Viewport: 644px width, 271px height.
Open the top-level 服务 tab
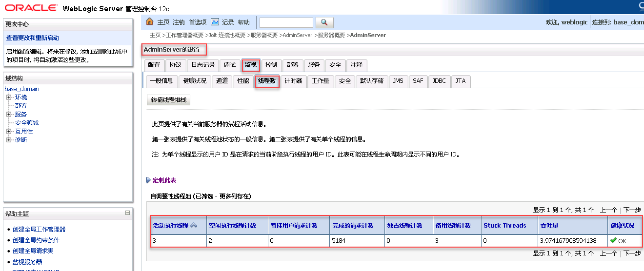pyautogui.click(x=314, y=65)
